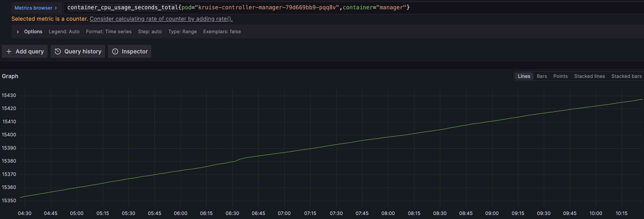This screenshot has width=644, height=219.
Task: Click the 15400 y-axis label
Action: point(9,135)
